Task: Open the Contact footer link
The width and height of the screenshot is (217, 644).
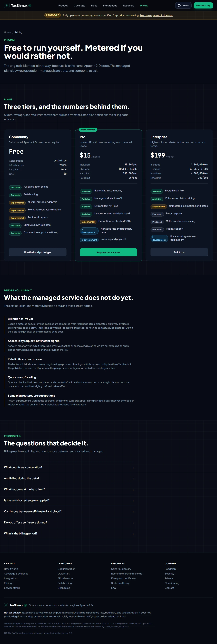Action: (170, 588)
